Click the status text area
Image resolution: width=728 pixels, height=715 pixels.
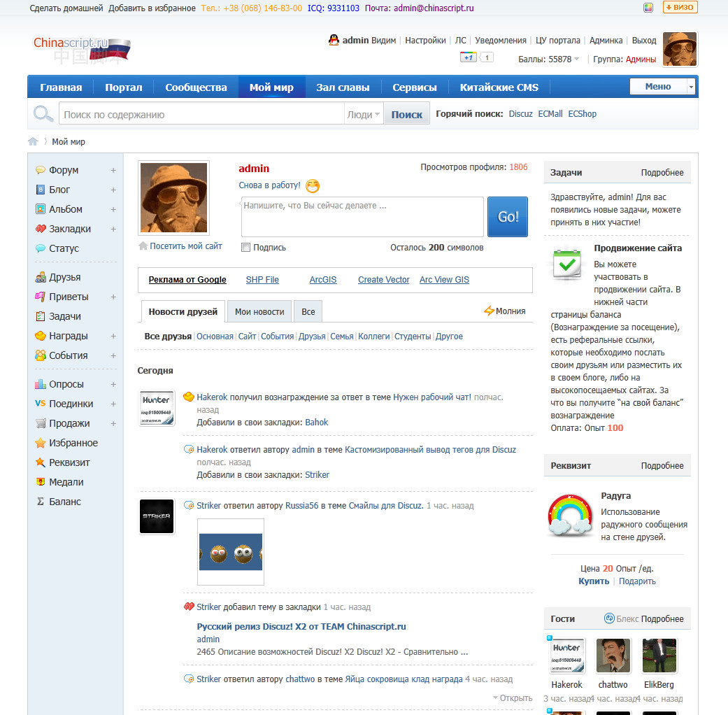coord(362,216)
